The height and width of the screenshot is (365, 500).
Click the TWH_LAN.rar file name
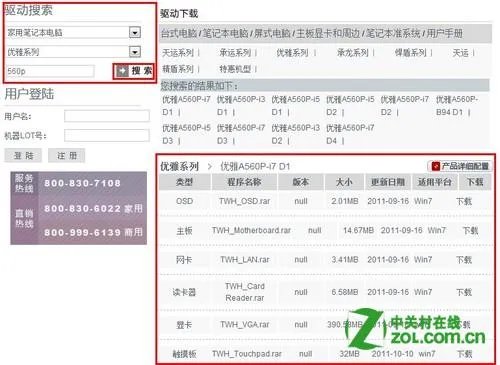(245, 260)
